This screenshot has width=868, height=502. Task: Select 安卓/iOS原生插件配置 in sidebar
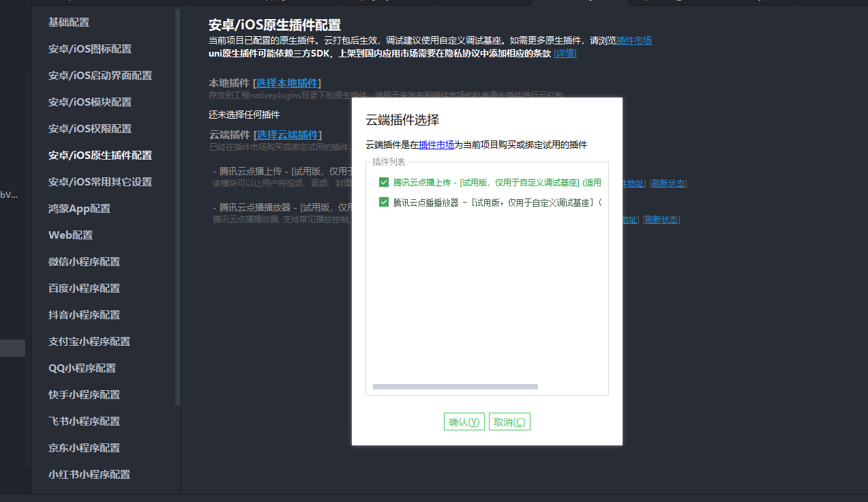click(x=100, y=156)
